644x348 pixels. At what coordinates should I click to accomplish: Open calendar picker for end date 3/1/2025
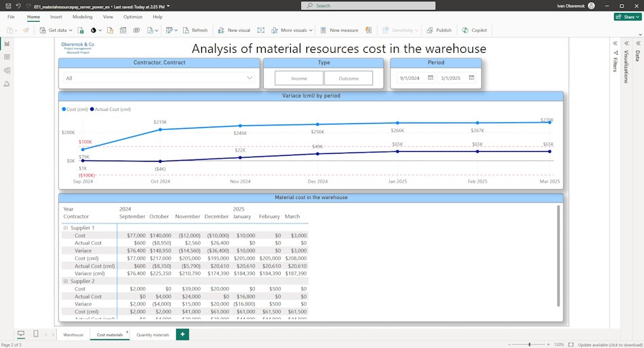click(472, 78)
